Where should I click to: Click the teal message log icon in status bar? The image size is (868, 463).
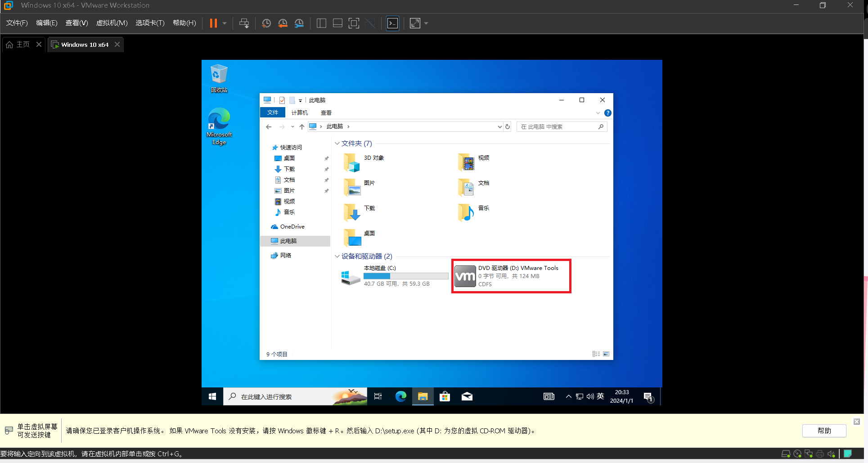pyautogui.click(x=848, y=454)
